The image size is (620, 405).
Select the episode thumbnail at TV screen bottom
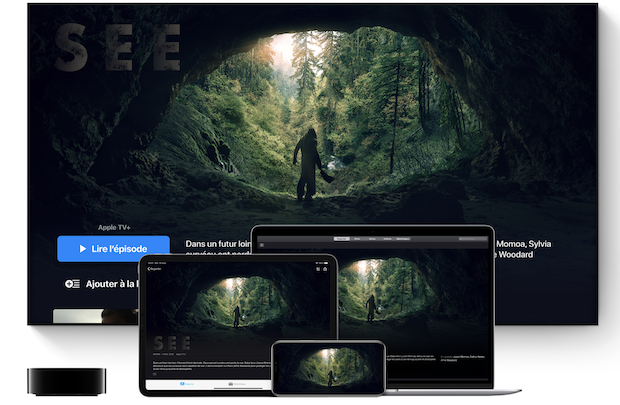coord(82,316)
